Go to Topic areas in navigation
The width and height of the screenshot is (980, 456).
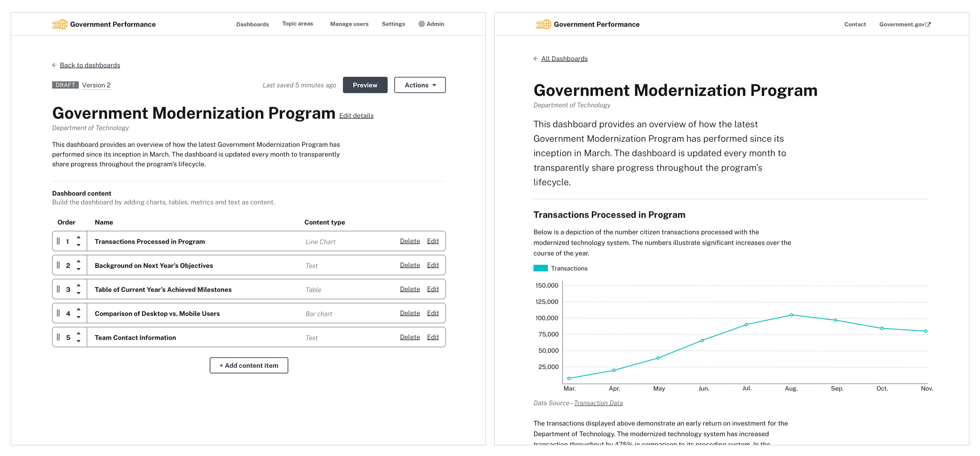pos(297,24)
